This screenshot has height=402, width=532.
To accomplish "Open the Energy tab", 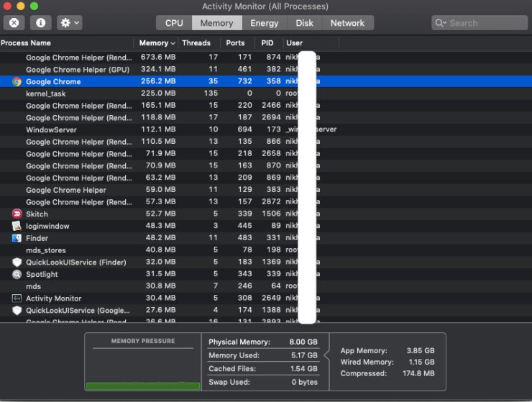I will 265,23.
